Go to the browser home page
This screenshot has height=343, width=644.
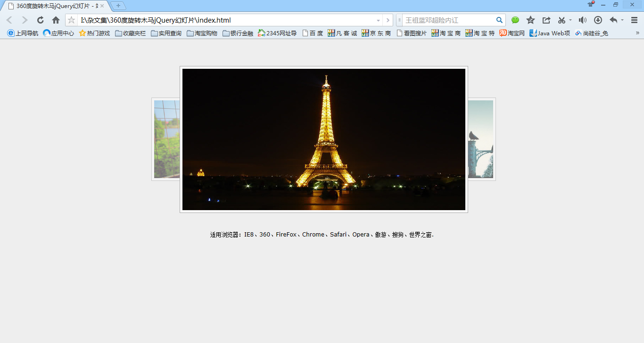point(56,20)
